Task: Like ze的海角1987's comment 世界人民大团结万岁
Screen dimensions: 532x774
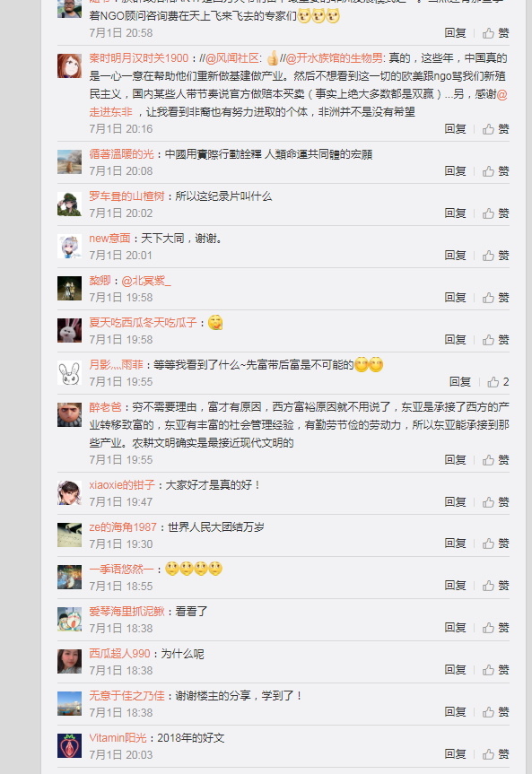Action: 495,544
